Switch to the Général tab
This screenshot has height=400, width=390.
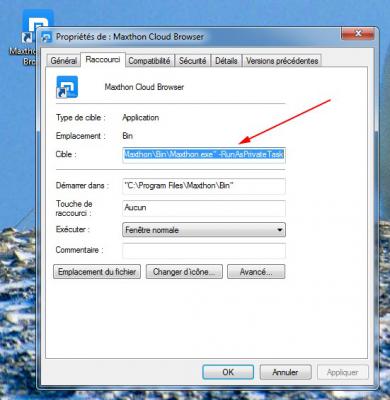[63, 61]
